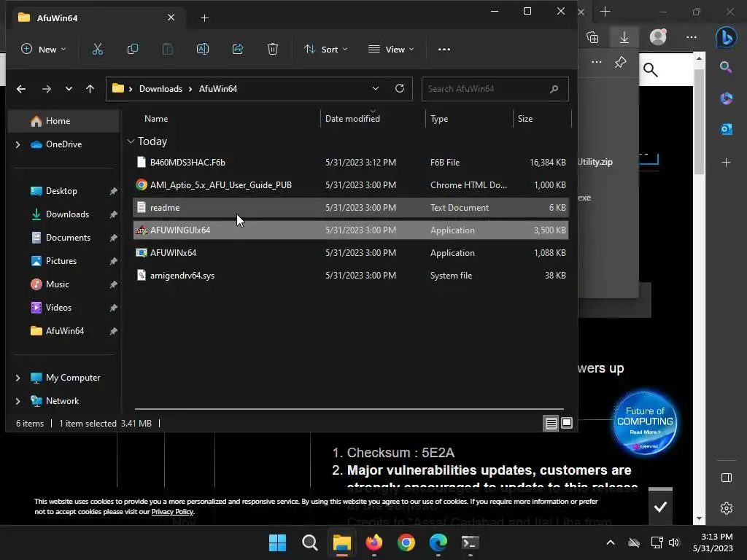Collapse the Today group
The width and height of the screenshot is (747, 560).
click(131, 141)
